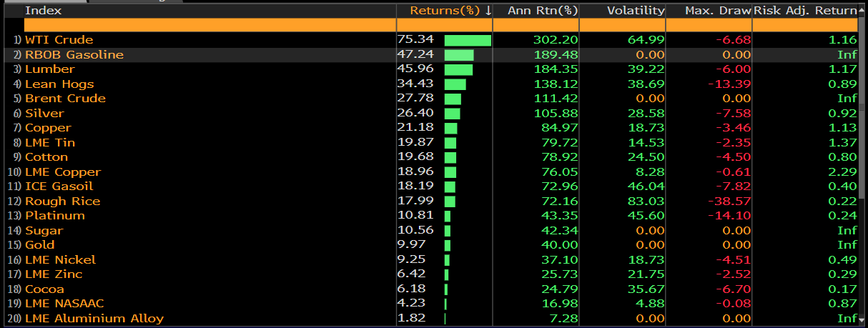868x328 pixels.
Task: Click Rough Rice volatility value 83.03
Action: [647, 202]
